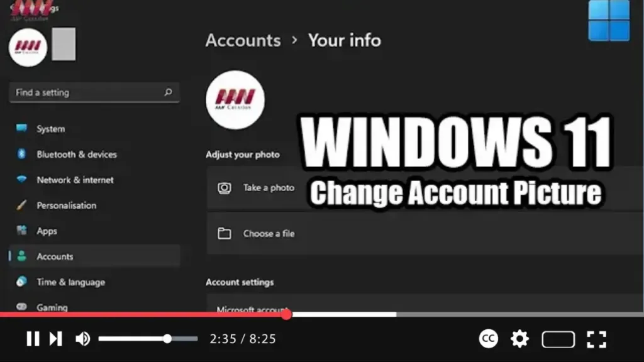
Task: Open Time & language settings
Action: coord(70,282)
